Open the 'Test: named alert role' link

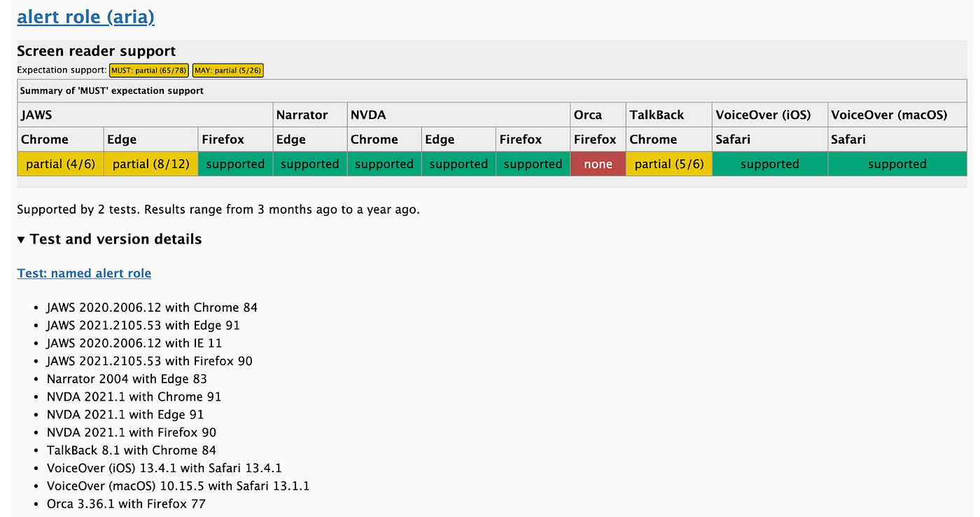[x=84, y=273]
